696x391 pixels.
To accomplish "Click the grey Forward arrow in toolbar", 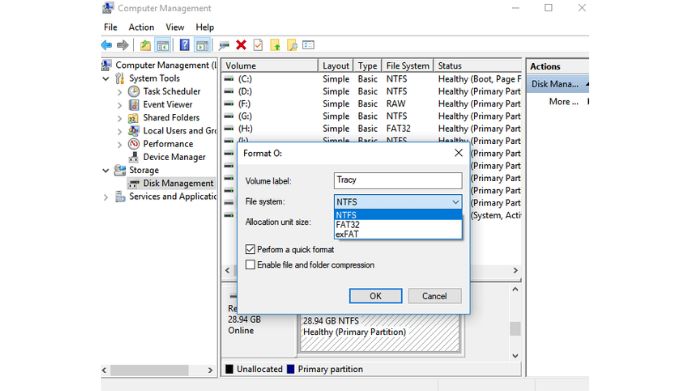I will (123, 45).
